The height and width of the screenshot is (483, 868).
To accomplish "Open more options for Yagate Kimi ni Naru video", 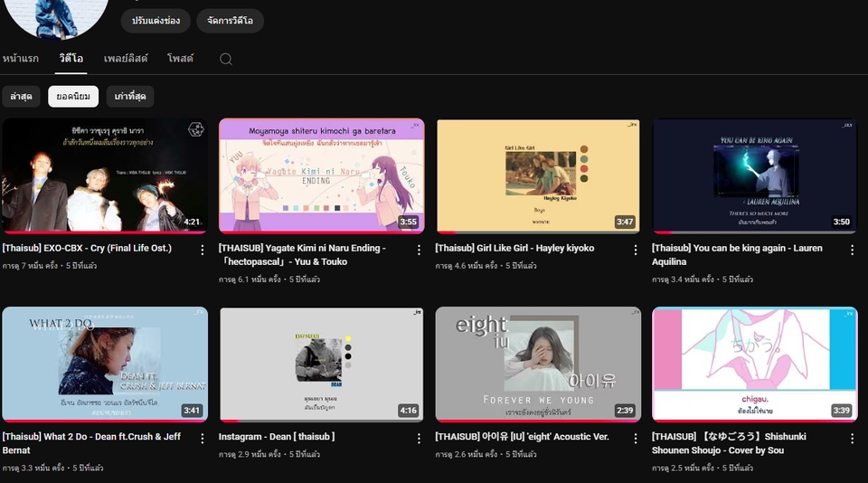I will (419, 250).
